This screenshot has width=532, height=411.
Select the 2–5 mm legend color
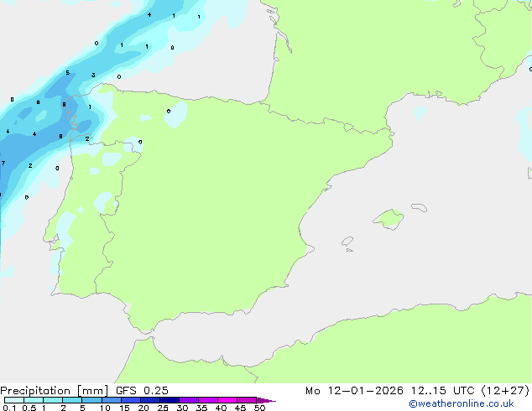72,400
